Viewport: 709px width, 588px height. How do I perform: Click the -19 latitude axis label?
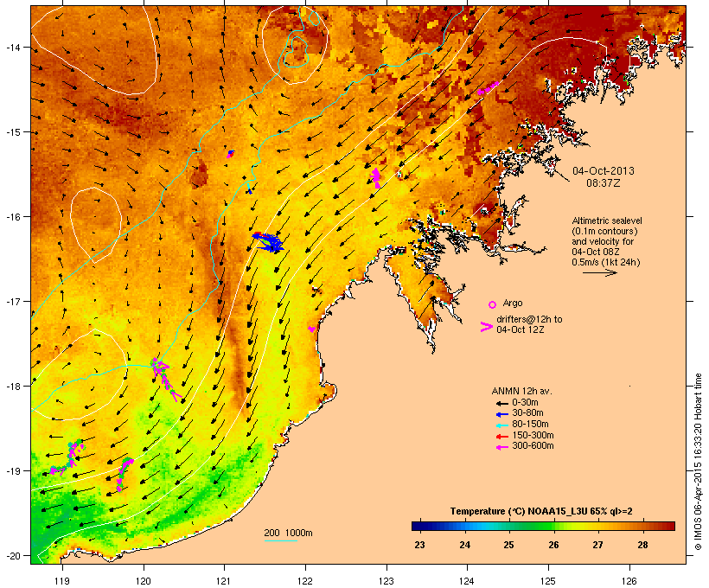tap(12, 471)
